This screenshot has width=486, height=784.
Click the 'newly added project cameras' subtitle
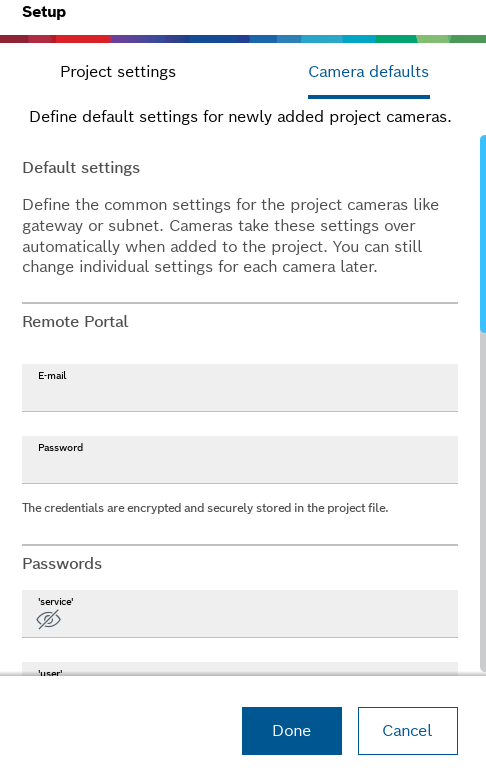click(x=240, y=117)
